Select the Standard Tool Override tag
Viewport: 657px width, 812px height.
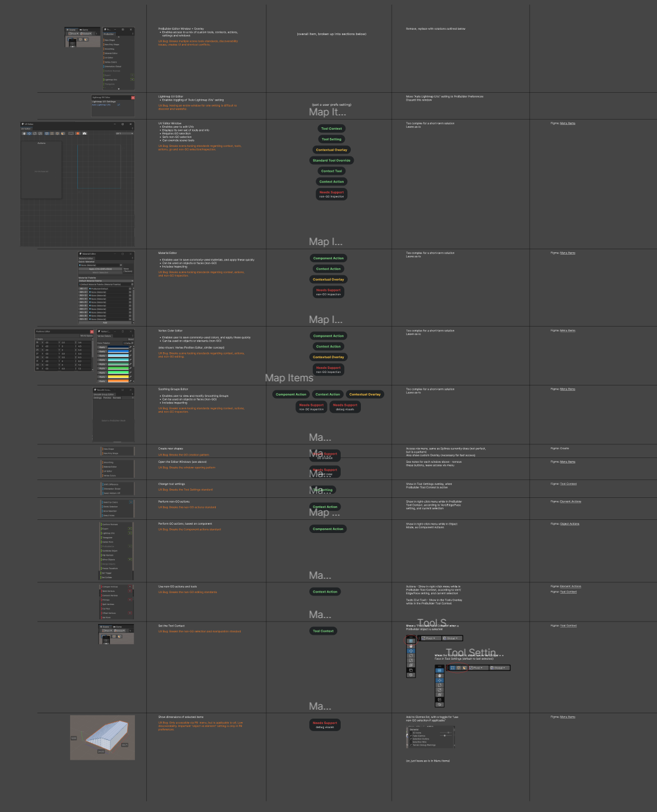pyautogui.click(x=332, y=161)
